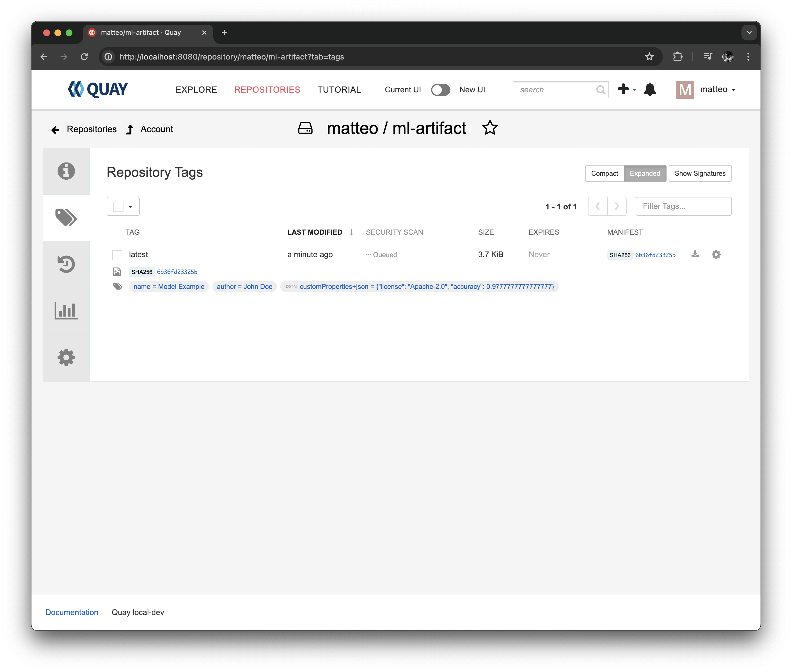
Task: Navigate to TUTORIAL
Action: click(339, 90)
